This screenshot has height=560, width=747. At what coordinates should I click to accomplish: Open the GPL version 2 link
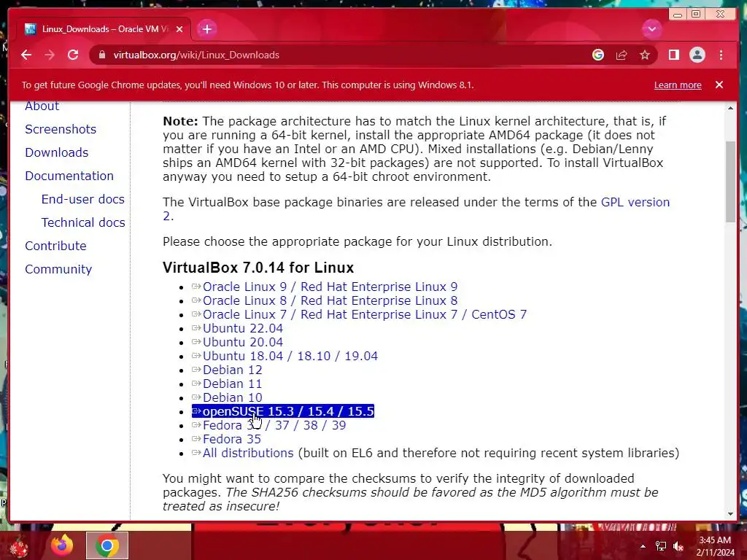[635, 202]
